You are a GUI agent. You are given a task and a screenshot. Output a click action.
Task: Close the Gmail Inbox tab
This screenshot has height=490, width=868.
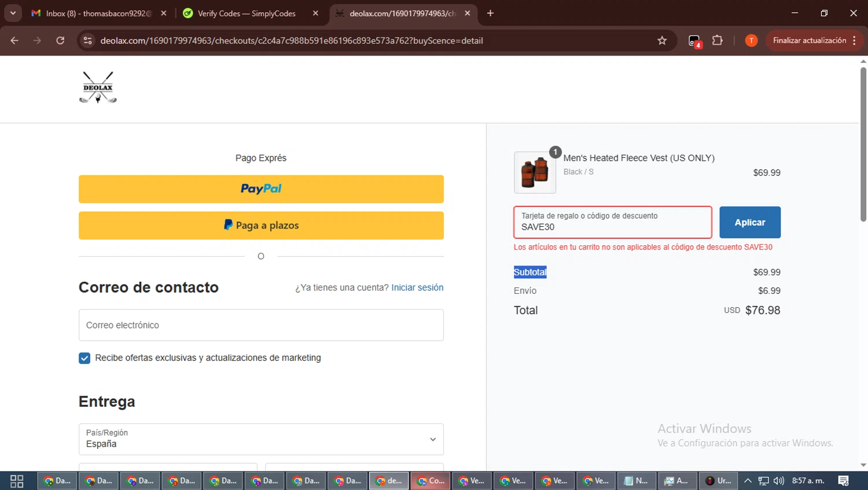click(164, 13)
